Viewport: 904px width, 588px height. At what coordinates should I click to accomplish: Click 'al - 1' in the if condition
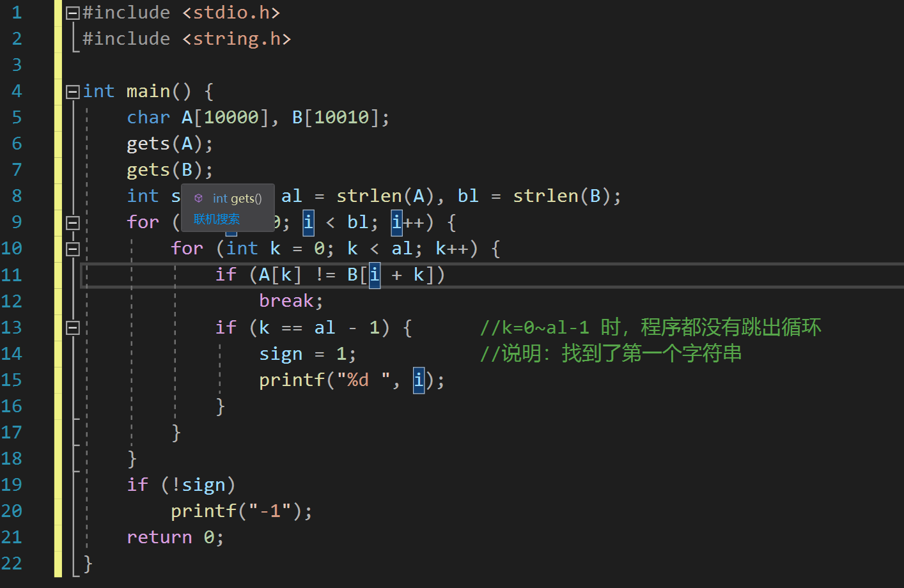[347, 327]
